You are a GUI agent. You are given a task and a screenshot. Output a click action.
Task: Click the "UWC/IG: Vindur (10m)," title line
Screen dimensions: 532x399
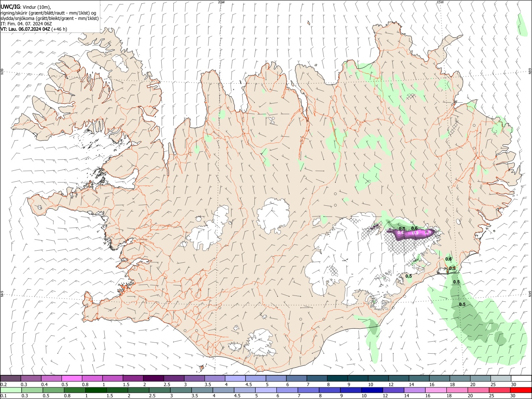[26, 7]
